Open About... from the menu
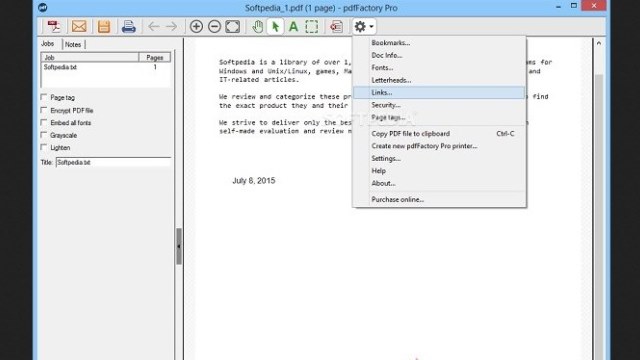The height and width of the screenshot is (360, 640). [439, 183]
